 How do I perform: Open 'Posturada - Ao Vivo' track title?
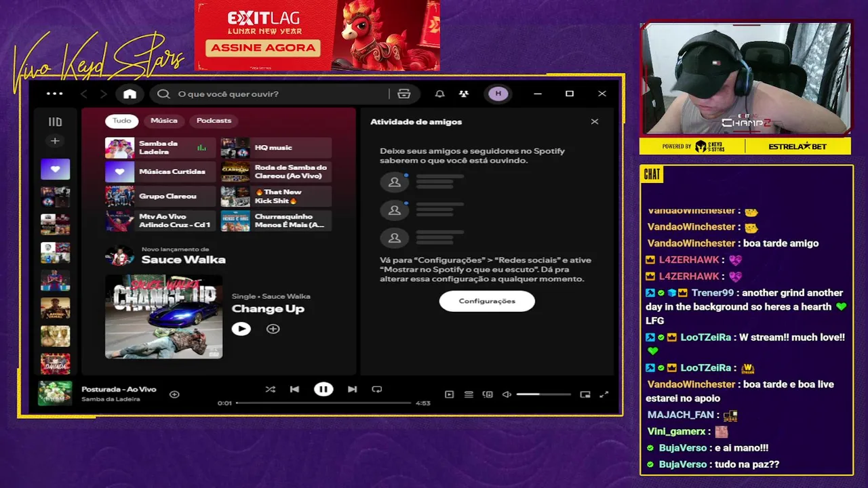(x=119, y=389)
